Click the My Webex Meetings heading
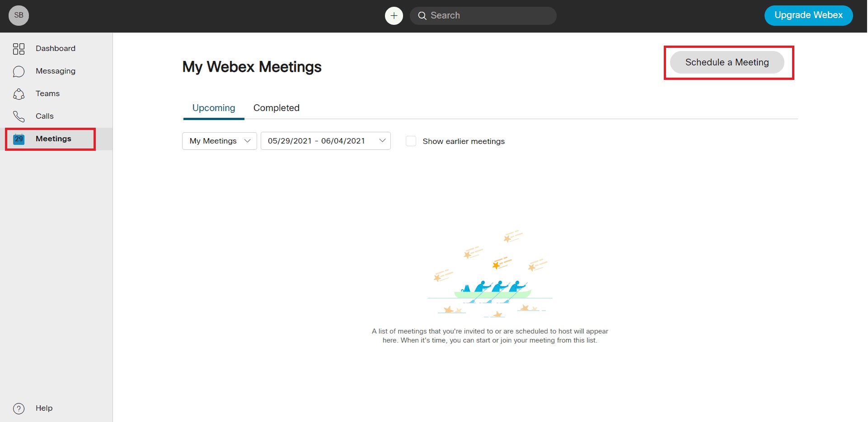868x422 pixels. pyautogui.click(x=252, y=67)
